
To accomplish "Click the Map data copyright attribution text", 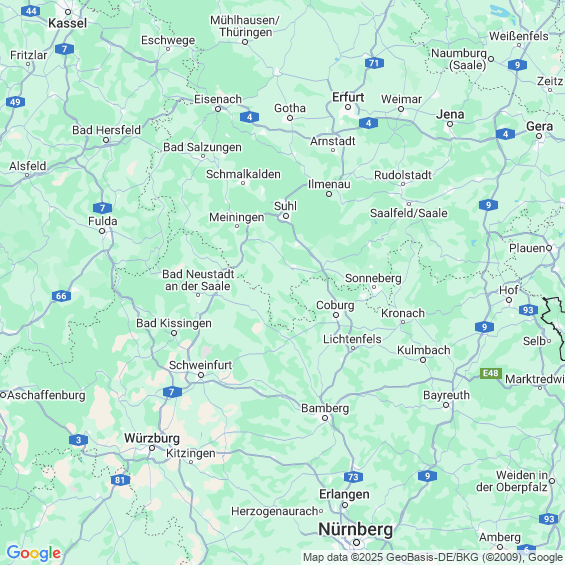I will coord(433,558).
